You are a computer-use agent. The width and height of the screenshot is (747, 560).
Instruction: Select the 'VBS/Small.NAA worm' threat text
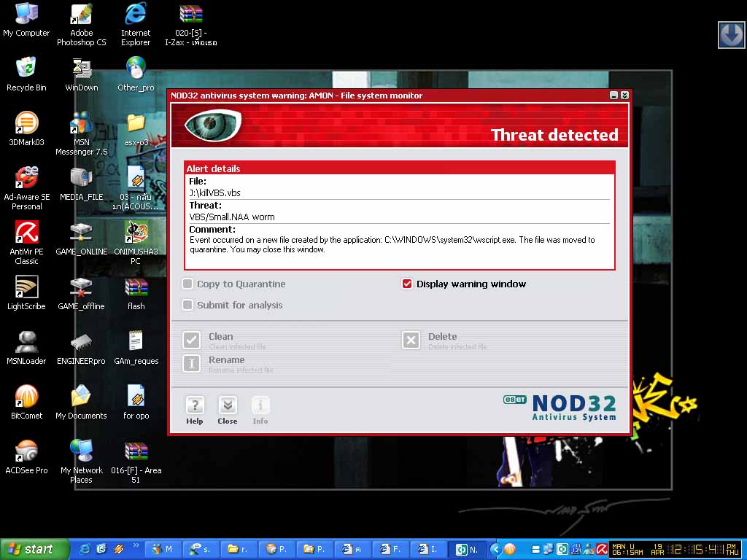tap(232, 217)
